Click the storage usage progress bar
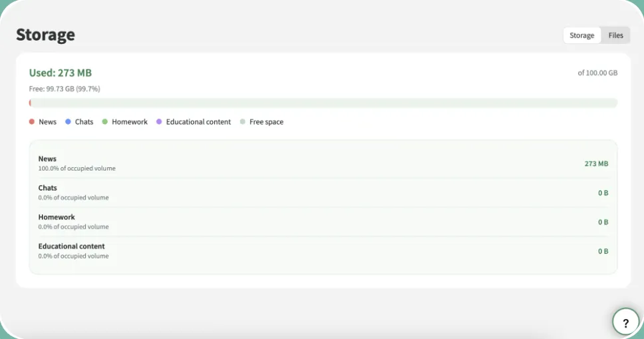This screenshot has height=339, width=644. click(323, 103)
